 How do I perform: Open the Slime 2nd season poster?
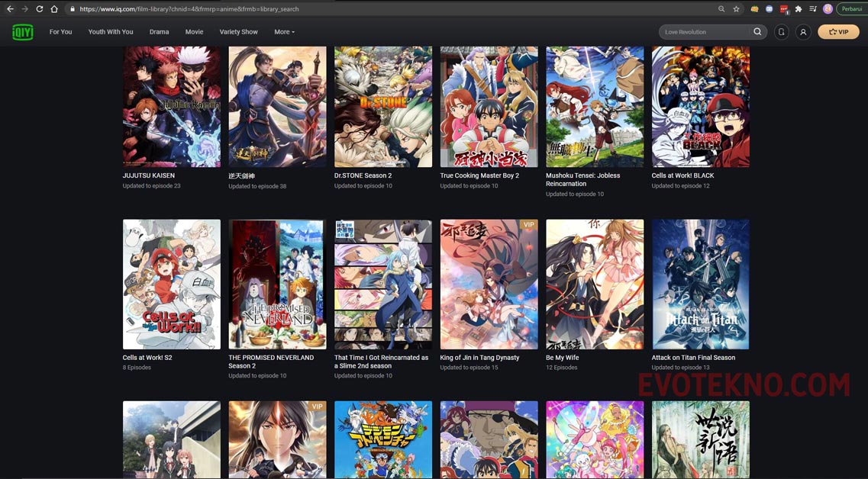[383, 285]
